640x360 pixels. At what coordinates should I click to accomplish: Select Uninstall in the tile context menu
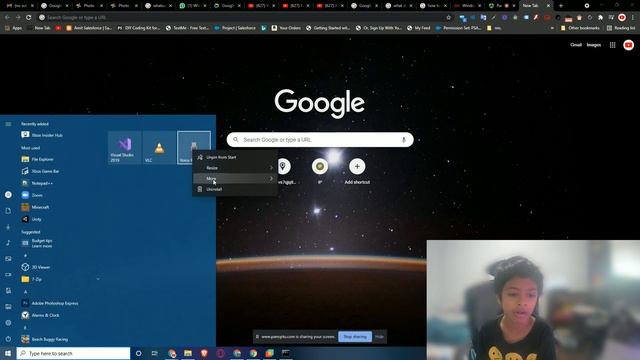pos(235,189)
